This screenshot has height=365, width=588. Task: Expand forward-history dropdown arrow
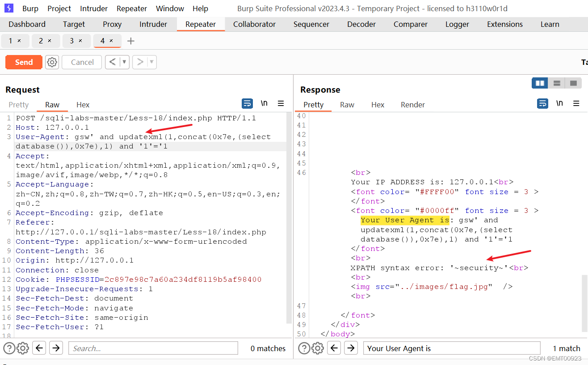coord(151,62)
